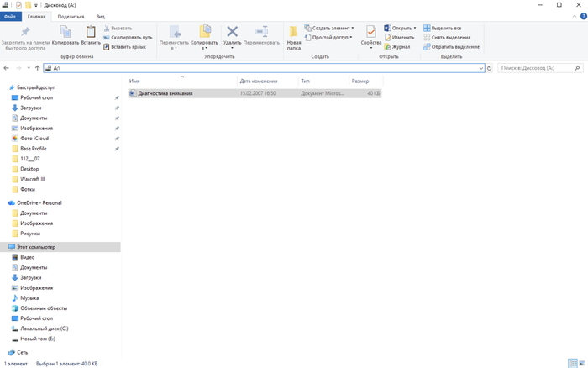Switch to details view in status bar
Viewport: 588px width, 368px height.
[573, 363]
